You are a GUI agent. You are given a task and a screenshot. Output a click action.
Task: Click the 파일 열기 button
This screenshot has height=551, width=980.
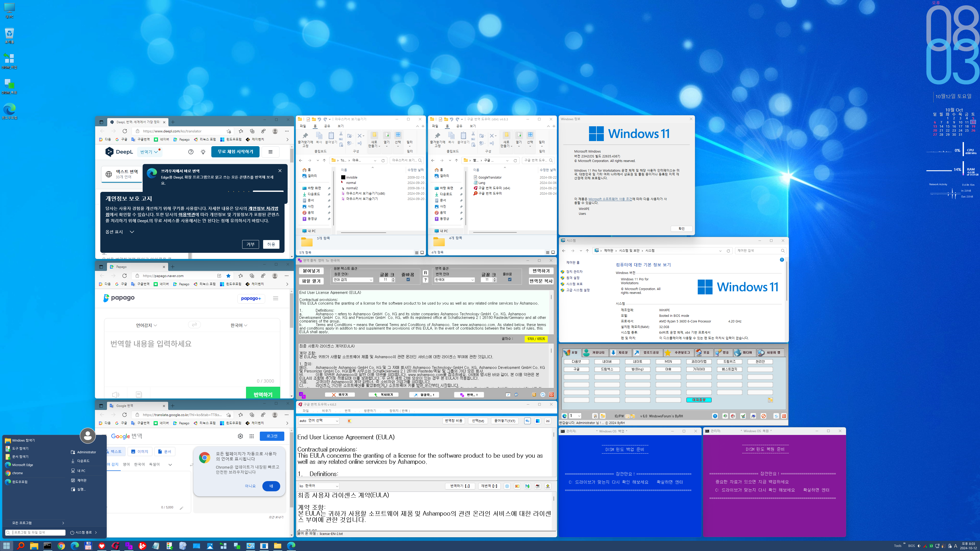tap(311, 281)
